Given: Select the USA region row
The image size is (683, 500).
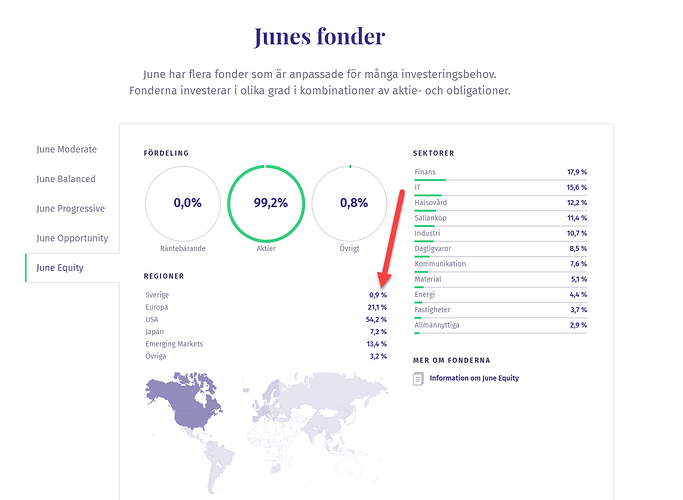Looking at the screenshot, I should click(x=265, y=319).
